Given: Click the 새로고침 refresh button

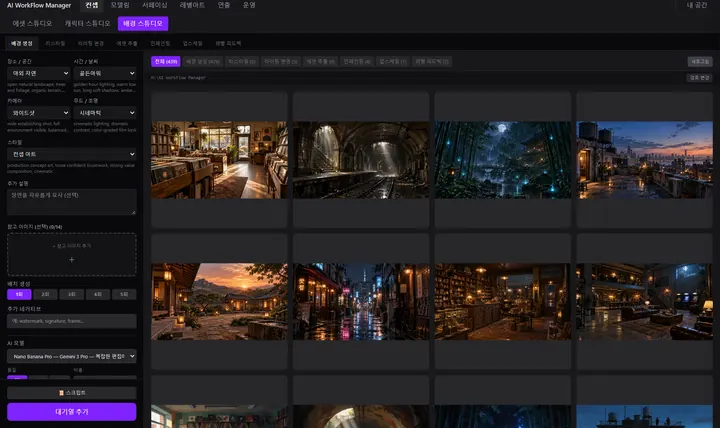Looking at the screenshot, I should coord(700,62).
